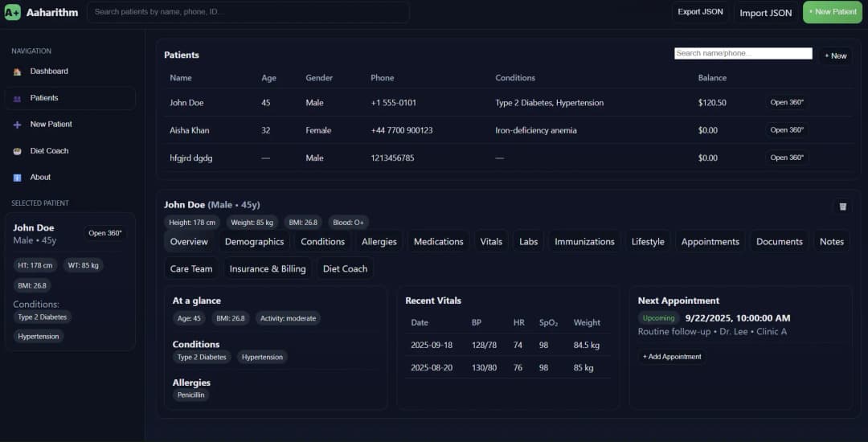Viewport: 868px width, 442px height.
Task: Open Diet Coach in the sidebar
Action: coord(49,151)
